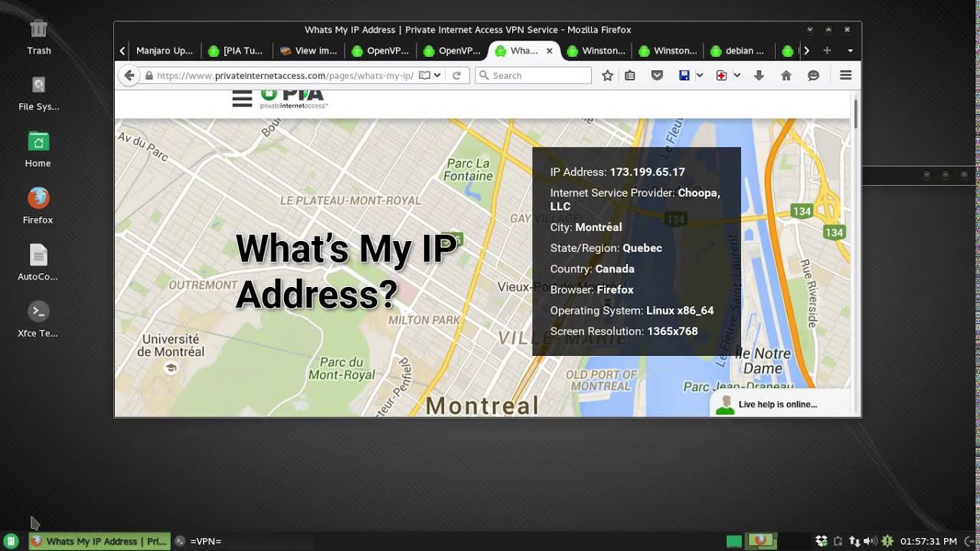Launch Xfce Terminal desktop icon
Screen dimensions: 980x551
[38, 320]
